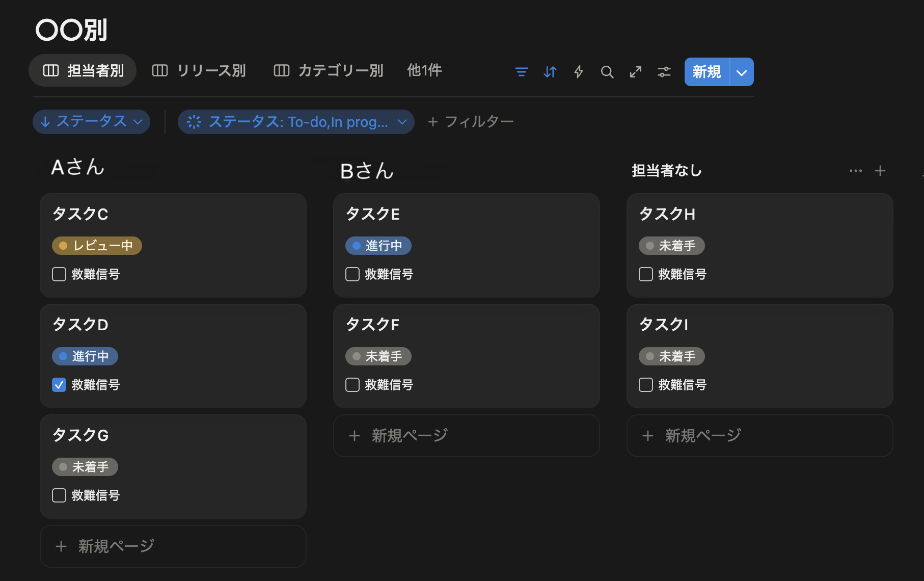Click the board icon beside カテゴリー別
Image resolution: width=924 pixels, height=581 pixels.
coord(281,70)
